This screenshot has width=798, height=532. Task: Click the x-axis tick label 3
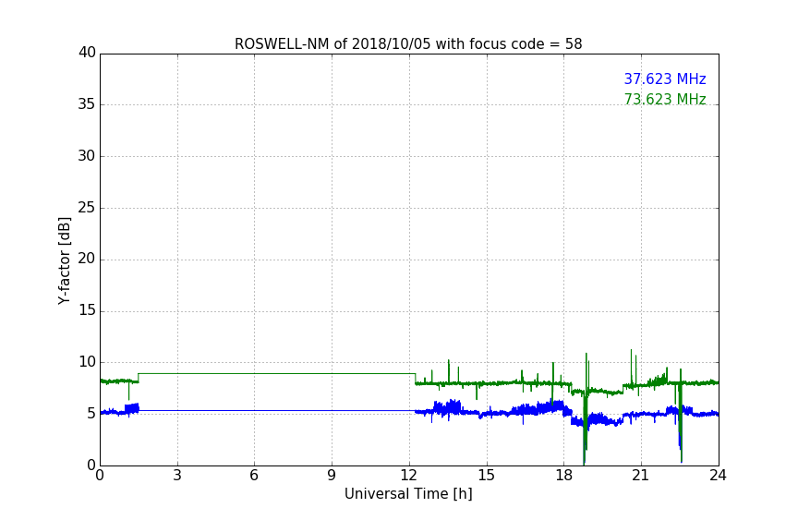click(177, 476)
